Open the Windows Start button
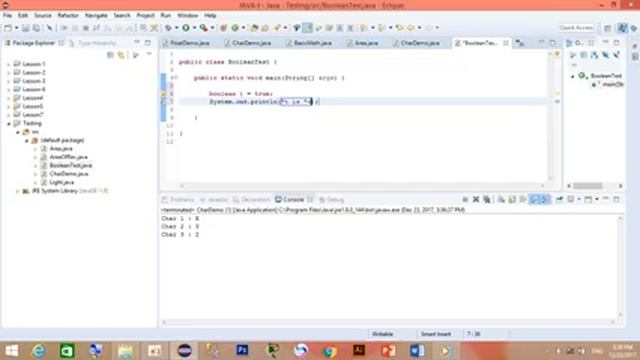 11,351
